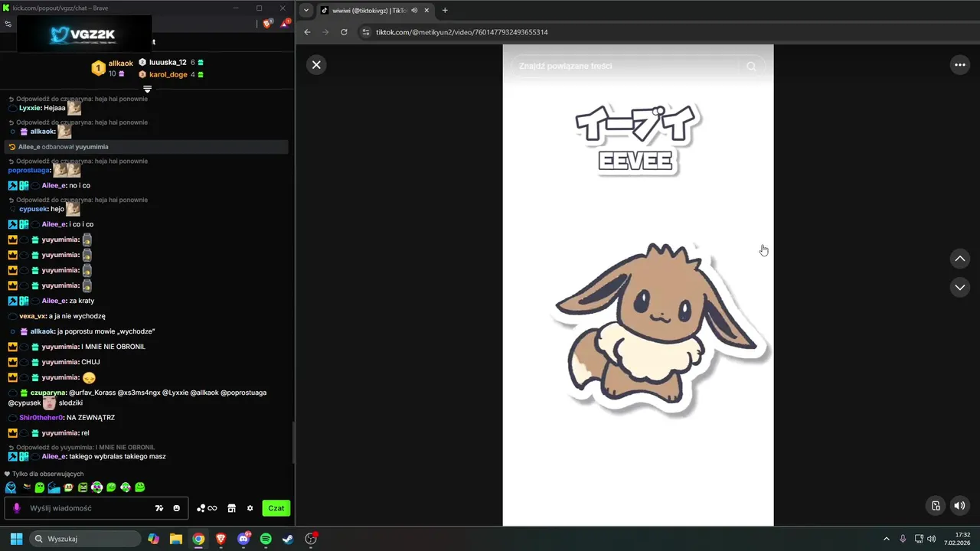
Task: Open chat settings gear
Action: click(250, 508)
